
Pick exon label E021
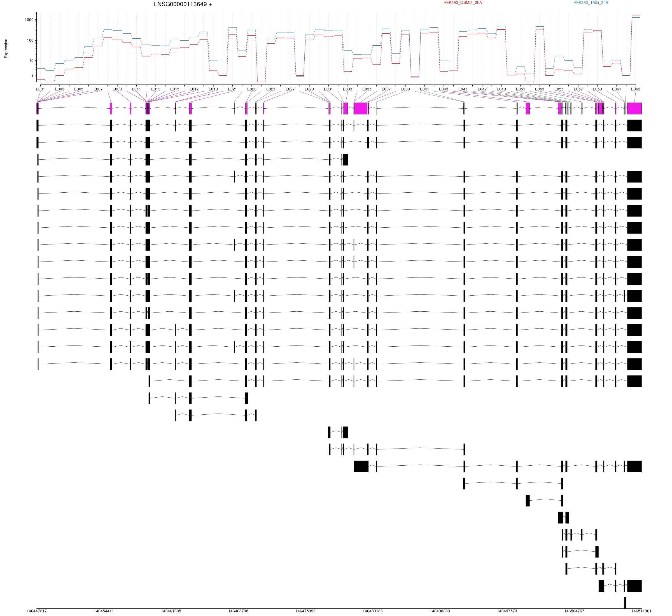(232, 89)
